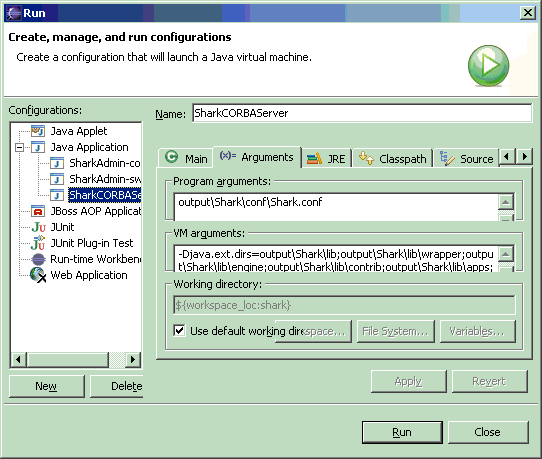542x459 pixels.
Task: Click the JBoss AOP Application icon
Action: (x=38, y=211)
